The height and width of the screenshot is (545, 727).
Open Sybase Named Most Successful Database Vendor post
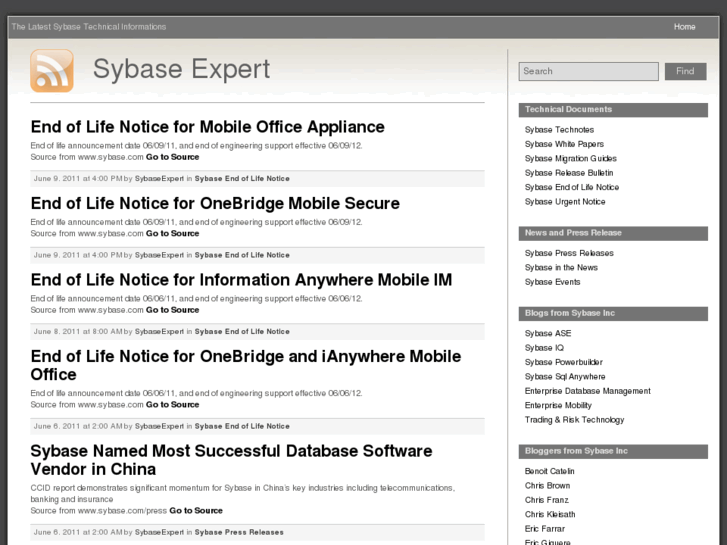click(x=231, y=460)
